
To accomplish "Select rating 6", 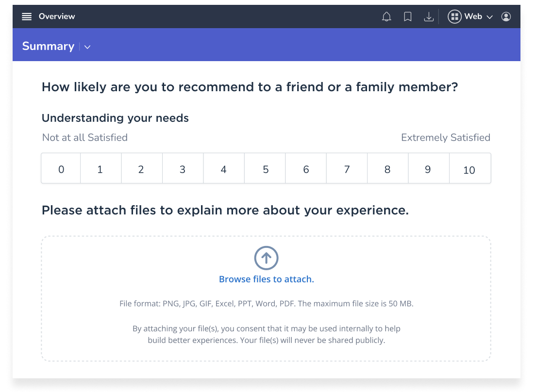I will [x=306, y=168].
